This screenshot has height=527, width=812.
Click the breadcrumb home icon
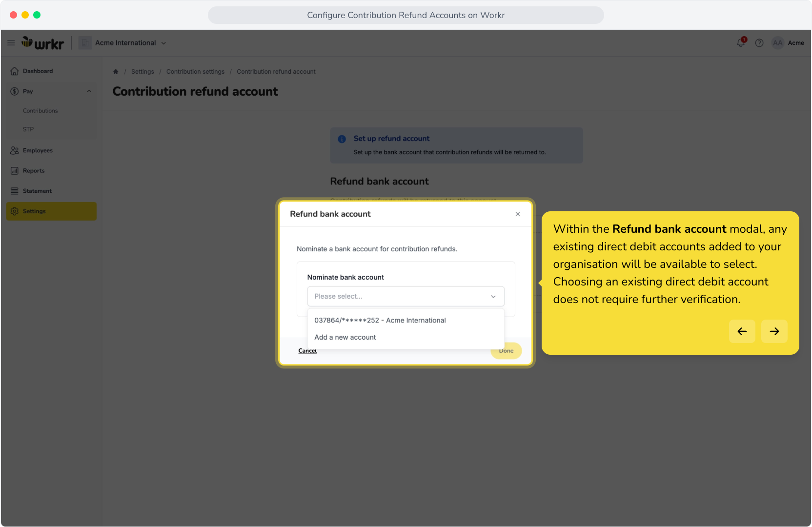[116, 72]
